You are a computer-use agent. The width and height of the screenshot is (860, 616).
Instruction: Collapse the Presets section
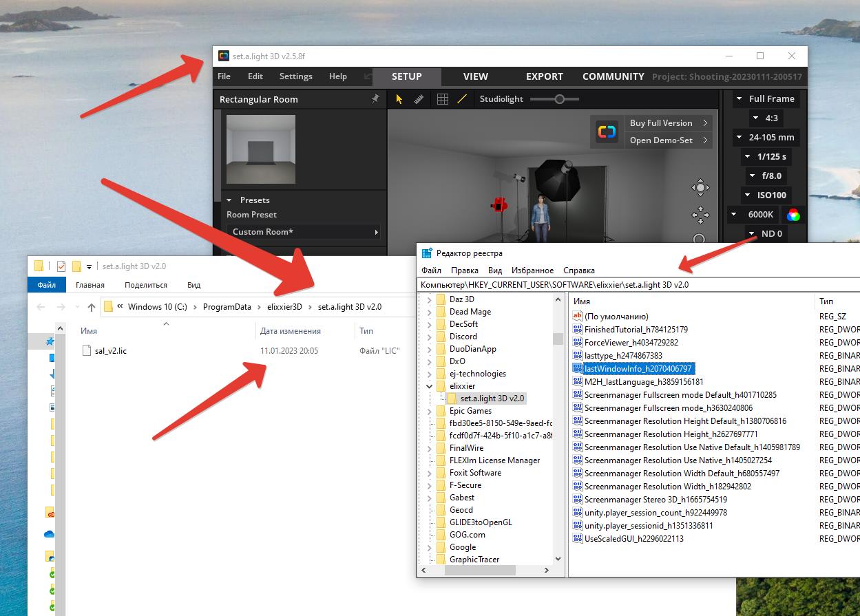(229, 200)
